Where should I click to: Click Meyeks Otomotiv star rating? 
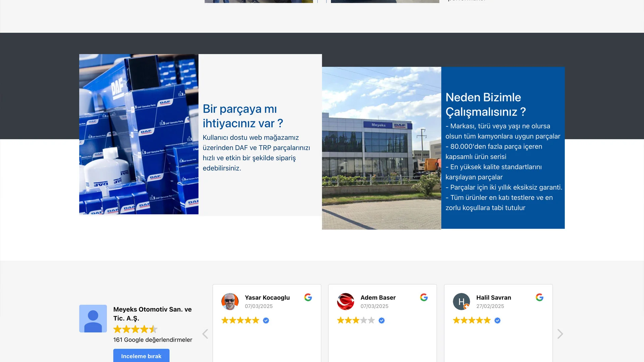pyautogui.click(x=135, y=329)
